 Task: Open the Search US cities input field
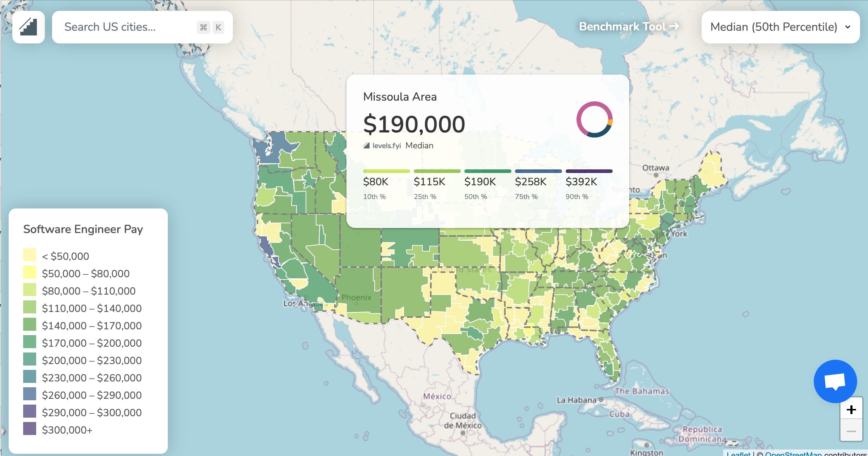click(x=141, y=27)
